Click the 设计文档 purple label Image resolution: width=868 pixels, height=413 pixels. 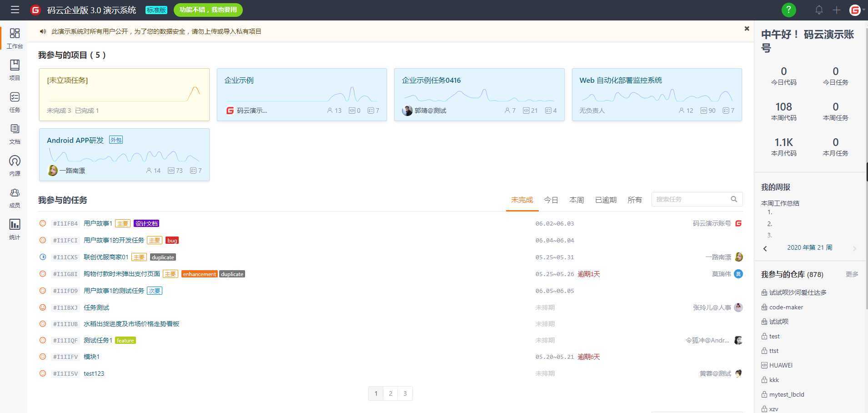click(x=146, y=223)
